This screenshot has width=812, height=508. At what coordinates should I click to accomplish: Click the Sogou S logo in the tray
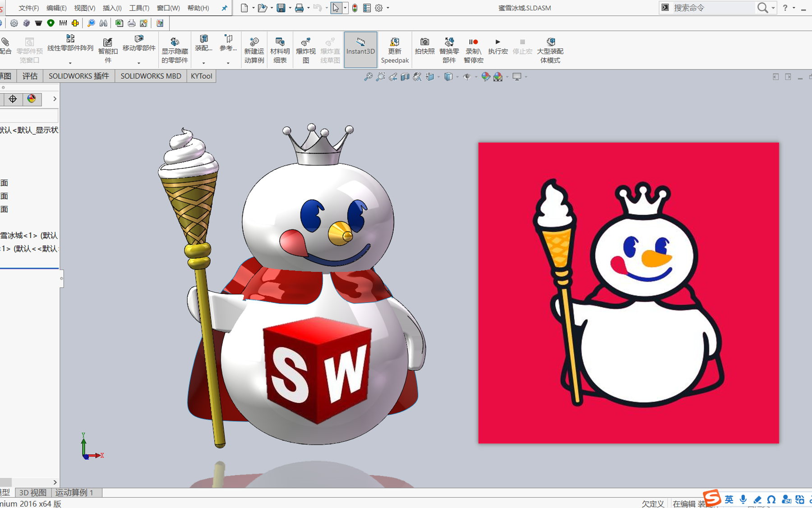712,498
